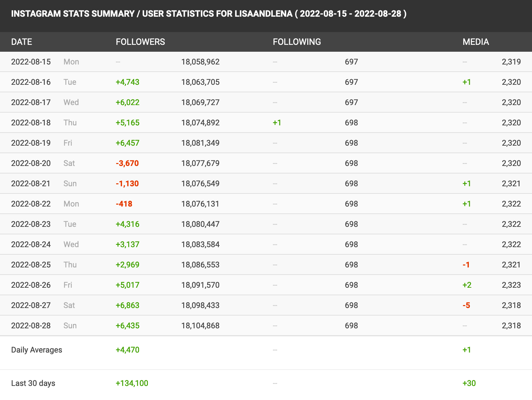Select the date 2022-08-28
This screenshot has width=532, height=400.
point(31,326)
